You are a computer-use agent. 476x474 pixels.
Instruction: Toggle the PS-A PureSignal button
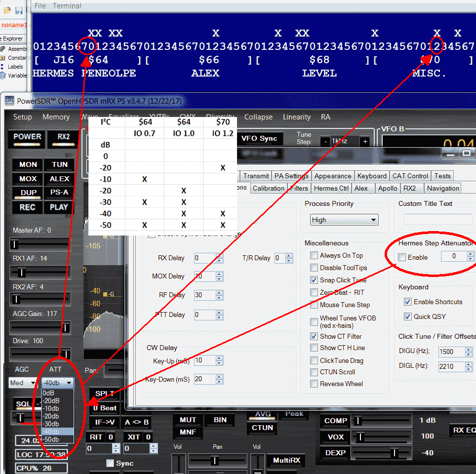(59, 193)
